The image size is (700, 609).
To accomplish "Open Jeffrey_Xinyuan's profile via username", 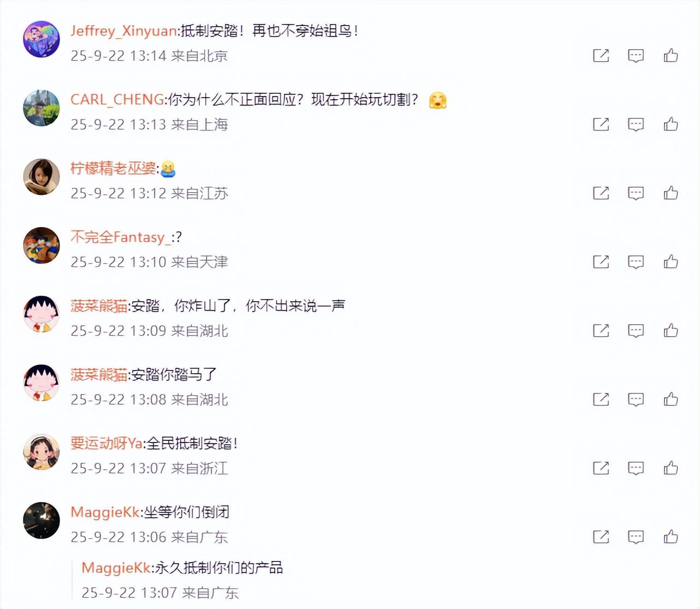I will pos(123,31).
